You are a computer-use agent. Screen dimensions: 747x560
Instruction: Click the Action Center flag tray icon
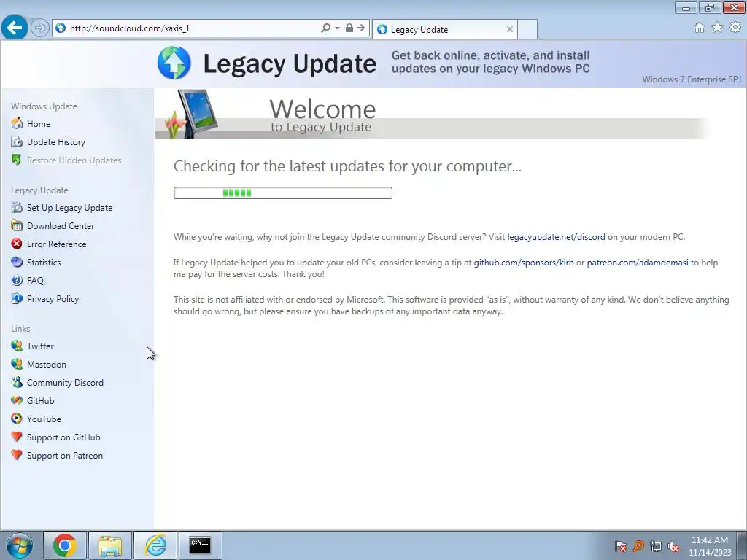click(x=620, y=546)
